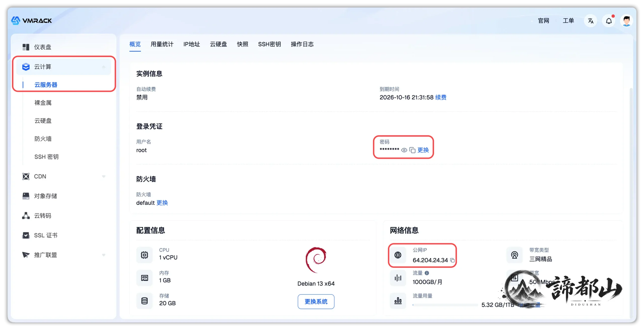Switch to the 操作日志 tab
Screen dimensions: 644x330
pos(302,44)
